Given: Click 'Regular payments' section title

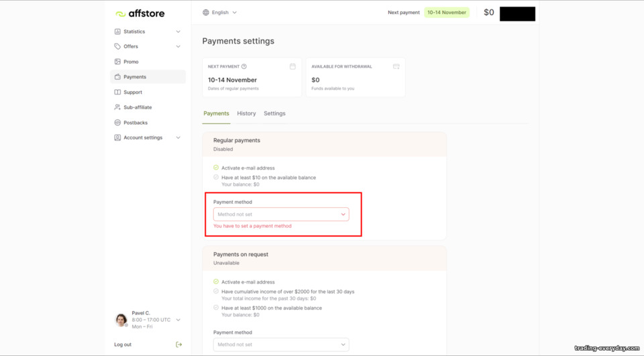Looking at the screenshot, I should tap(237, 140).
